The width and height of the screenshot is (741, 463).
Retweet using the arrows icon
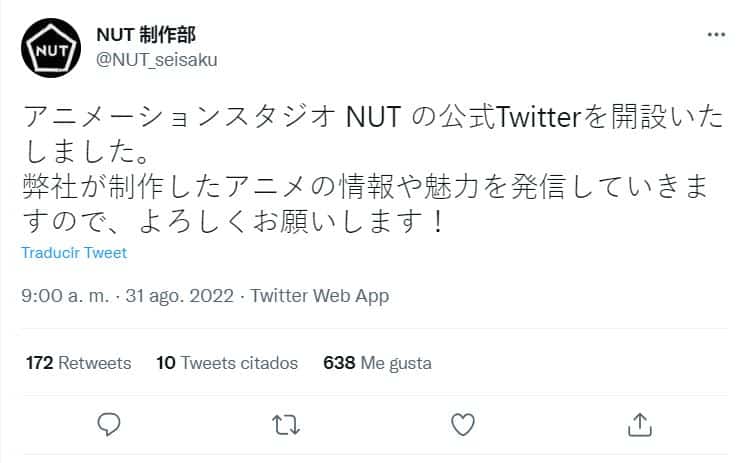[286, 425]
